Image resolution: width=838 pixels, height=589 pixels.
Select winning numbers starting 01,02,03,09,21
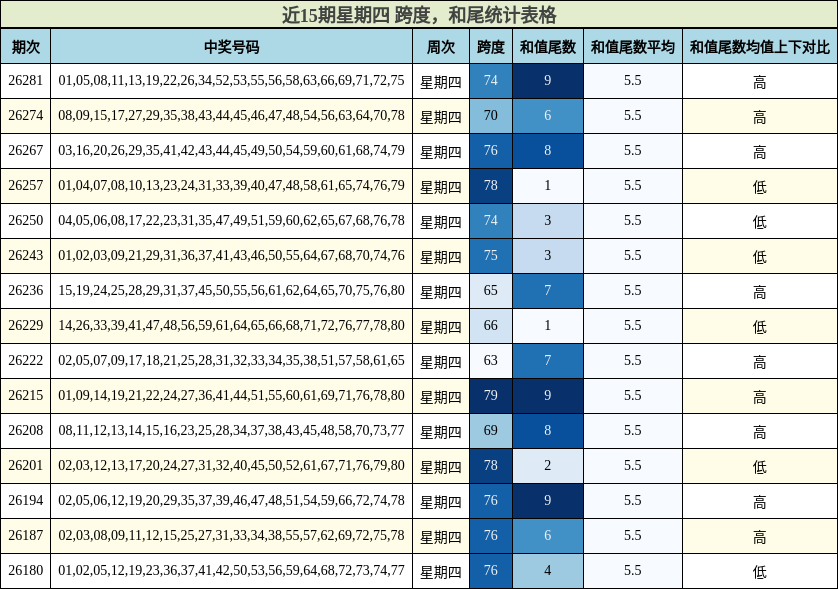pos(231,255)
